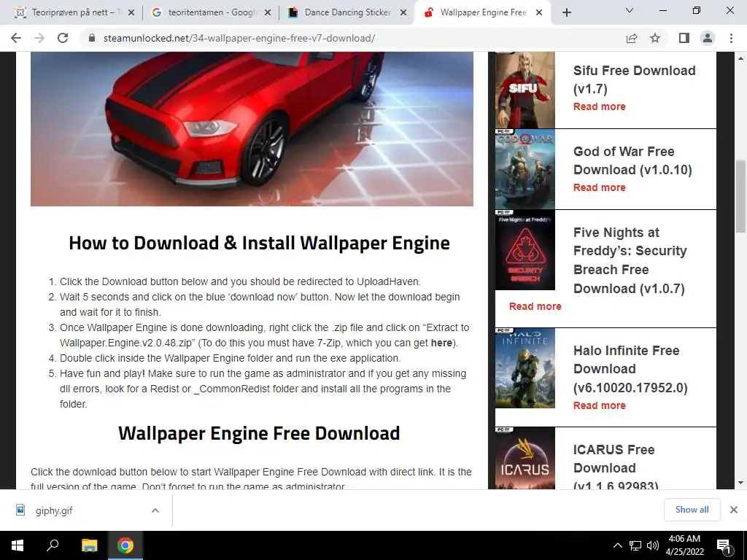This screenshot has width=747, height=560.
Task: Open the browser side panel
Action: [684, 38]
